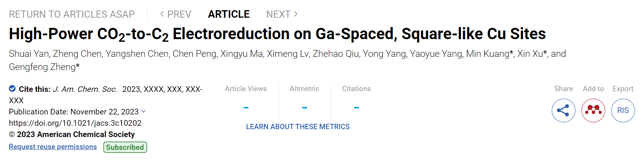Viewport: 644px width, 160px height.
Task: Open author Xin Xu's details
Action: pyautogui.click(x=530, y=54)
